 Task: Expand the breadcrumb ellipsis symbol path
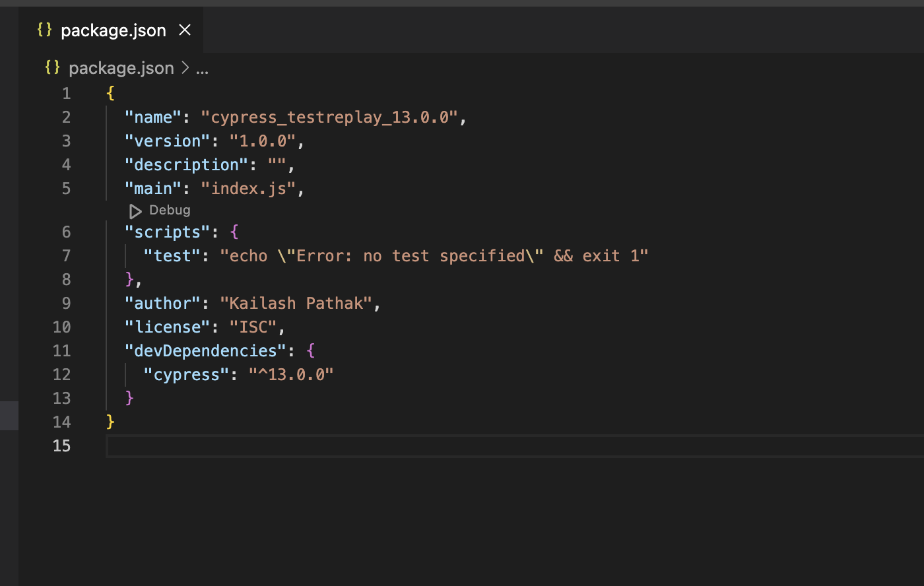(203, 69)
